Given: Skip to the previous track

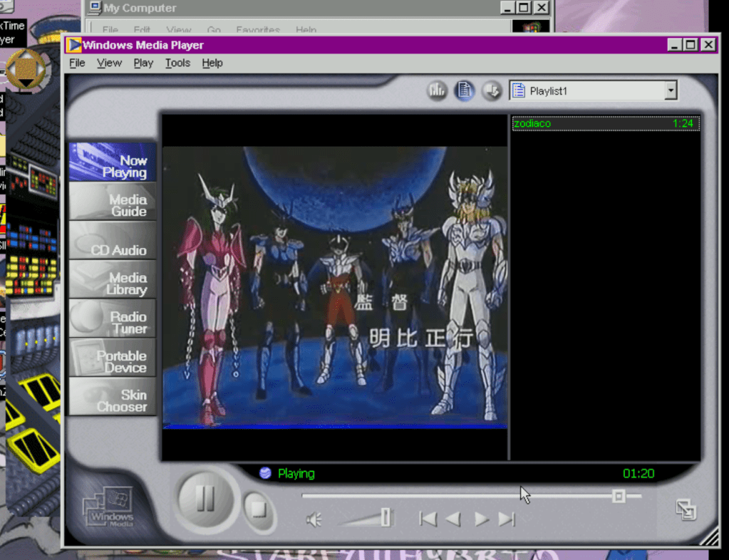Looking at the screenshot, I should 428,519.
